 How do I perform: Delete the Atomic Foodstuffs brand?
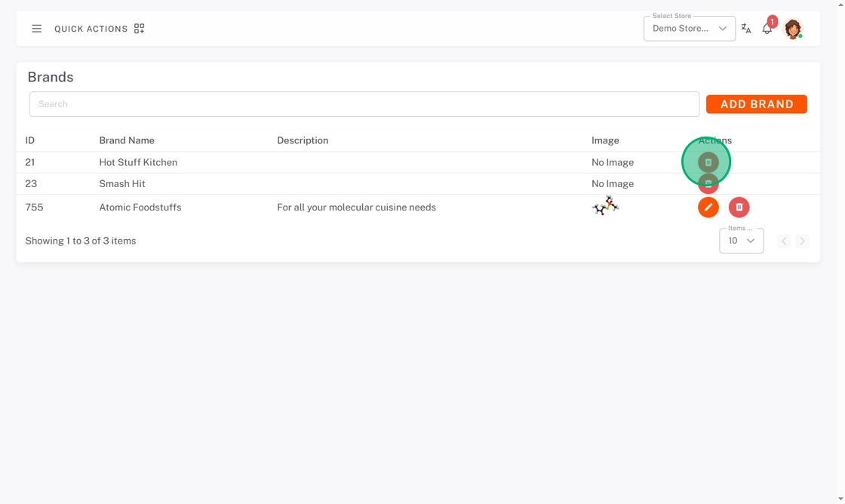click(x=739, y=207)
